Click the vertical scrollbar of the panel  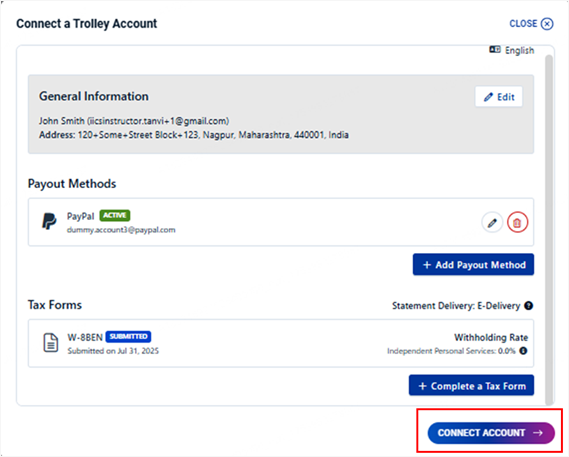[549, 229]
